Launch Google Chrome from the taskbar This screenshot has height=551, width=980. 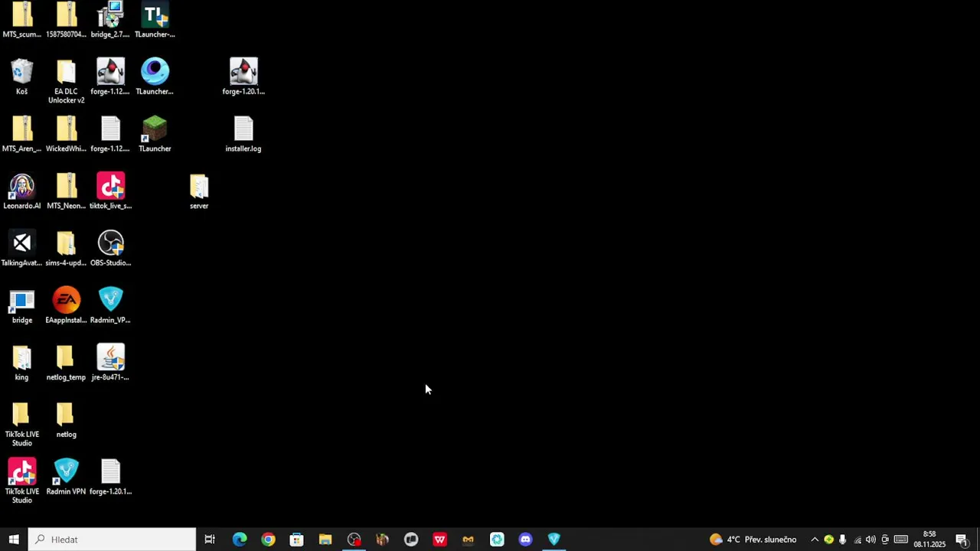coord(268,540)
